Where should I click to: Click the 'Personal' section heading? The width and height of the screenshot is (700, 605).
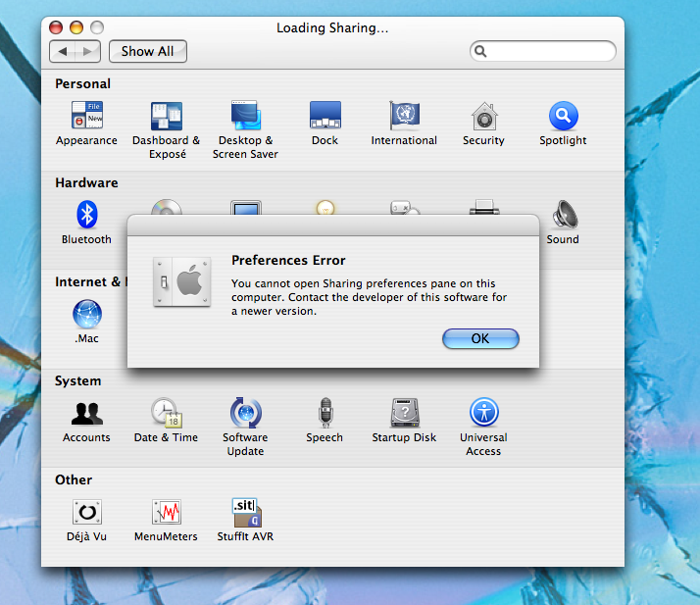tap(83, 84)
